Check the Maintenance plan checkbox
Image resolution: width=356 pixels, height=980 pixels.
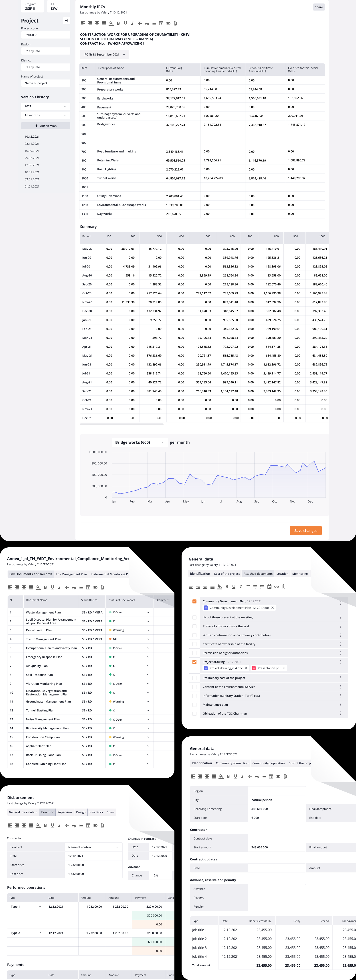click(x=194, y=705)
